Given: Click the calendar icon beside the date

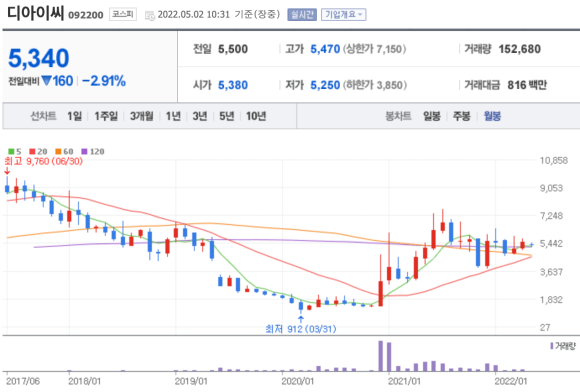Looking at the screenshot, I should point(149,16).
